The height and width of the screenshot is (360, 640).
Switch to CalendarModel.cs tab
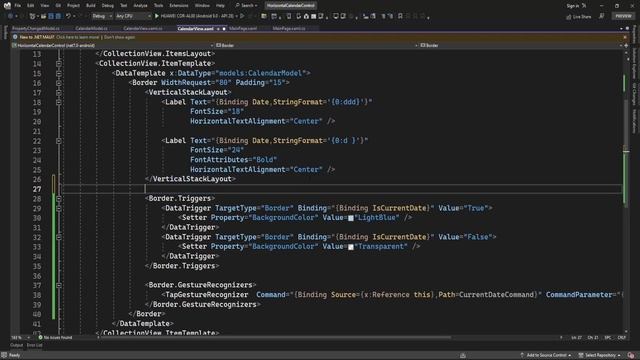click(91, 29)
